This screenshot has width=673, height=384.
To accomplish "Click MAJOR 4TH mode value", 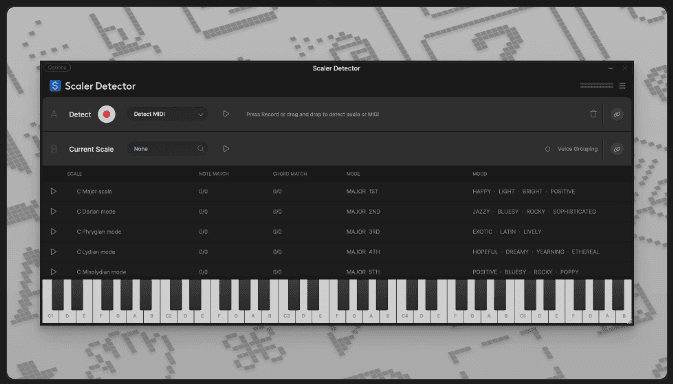I will [363, 252].
